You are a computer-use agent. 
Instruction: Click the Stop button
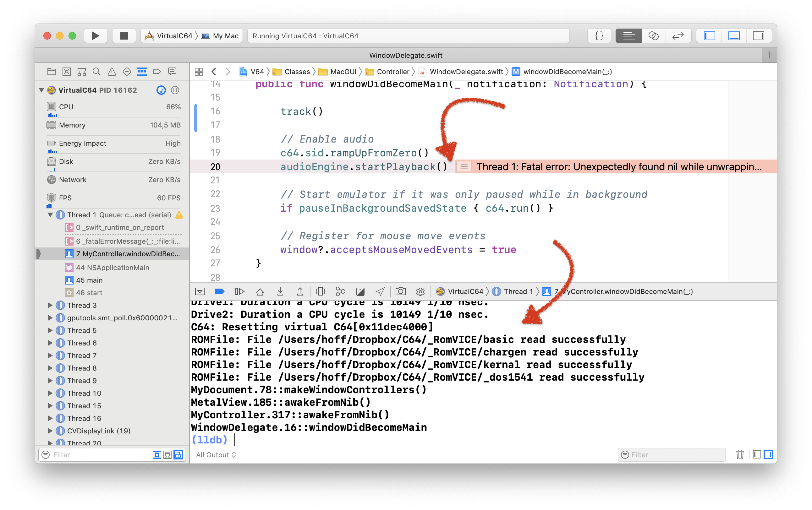coord(124,36)
